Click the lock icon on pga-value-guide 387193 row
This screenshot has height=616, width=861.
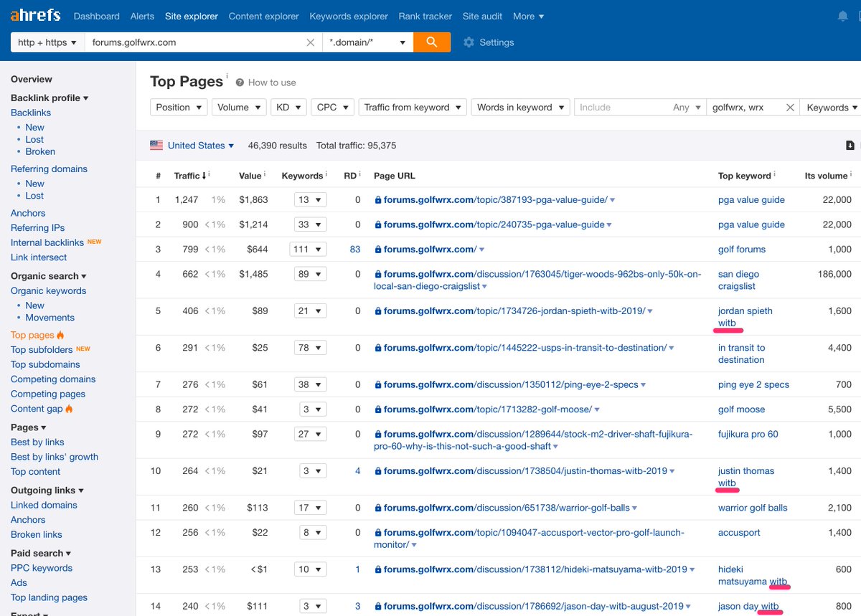378,200
